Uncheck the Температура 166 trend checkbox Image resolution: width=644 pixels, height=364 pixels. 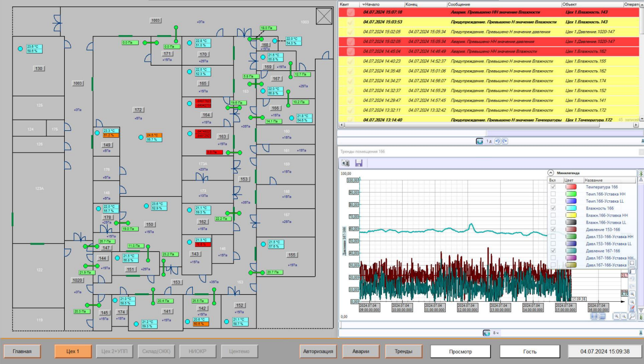[x=553, y=187]
